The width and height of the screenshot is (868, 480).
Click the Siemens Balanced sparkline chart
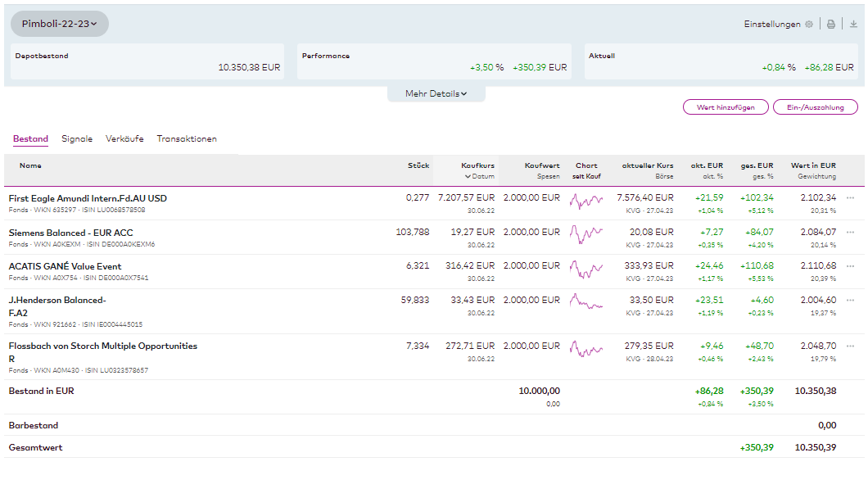coord(586,235)
